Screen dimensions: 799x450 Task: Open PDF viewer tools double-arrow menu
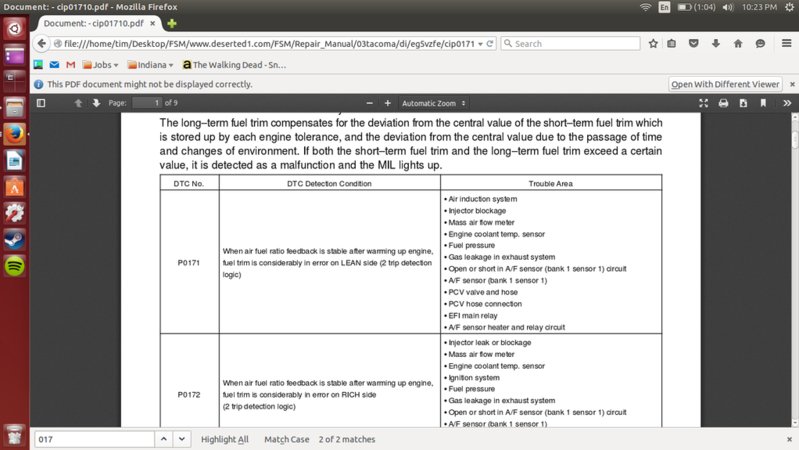pyautogui.click(x=787, y=103)
